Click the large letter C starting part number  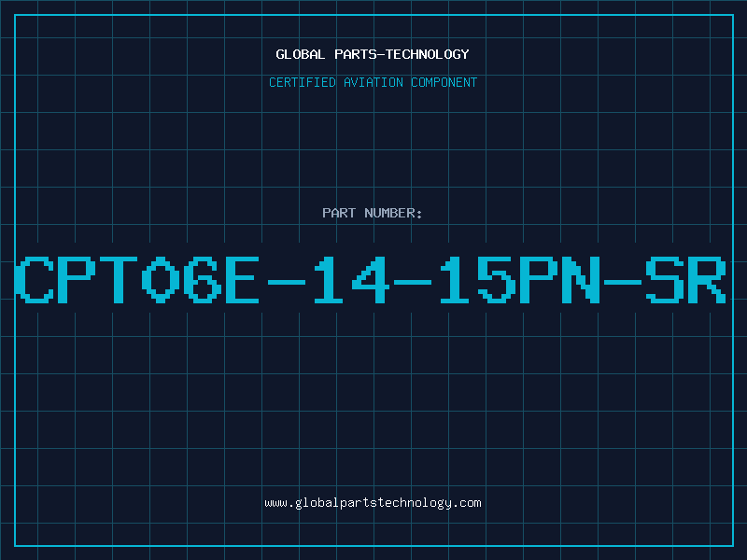(x=35, y=280)
